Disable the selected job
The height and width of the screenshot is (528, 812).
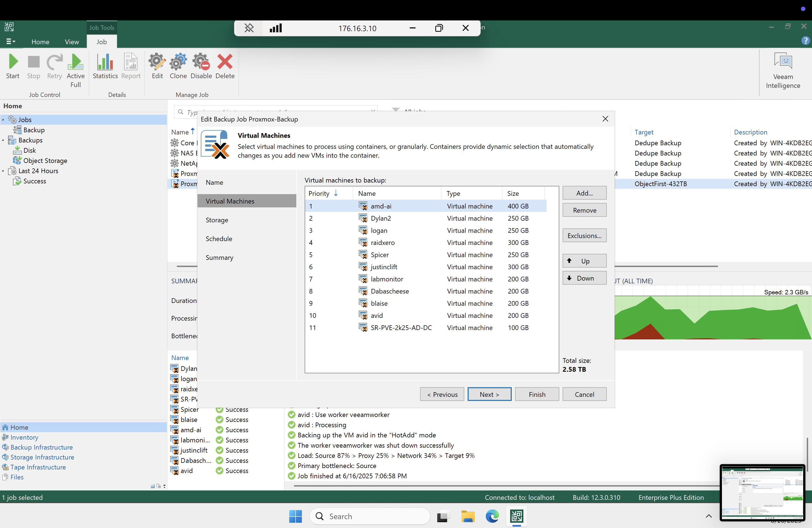(x=201, y=67)
